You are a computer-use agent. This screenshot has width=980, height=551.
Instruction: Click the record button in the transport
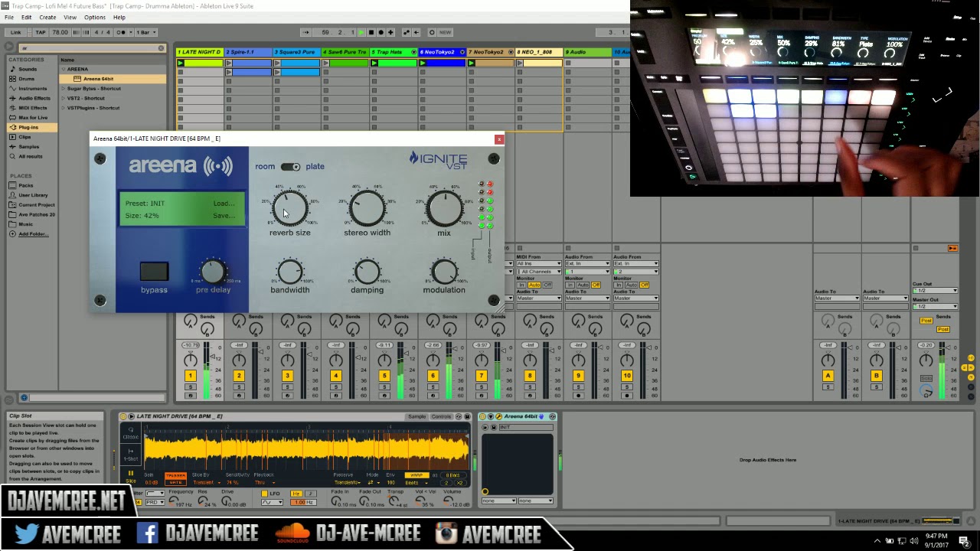point(381,32)
